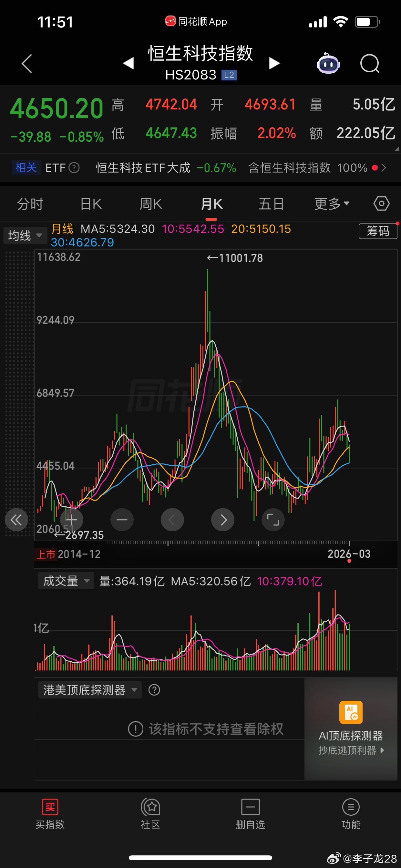Tap 上市 2014-12 listing date label
Image resolution: width=401 pixels, height=868 pixels.
coord(68,554)
